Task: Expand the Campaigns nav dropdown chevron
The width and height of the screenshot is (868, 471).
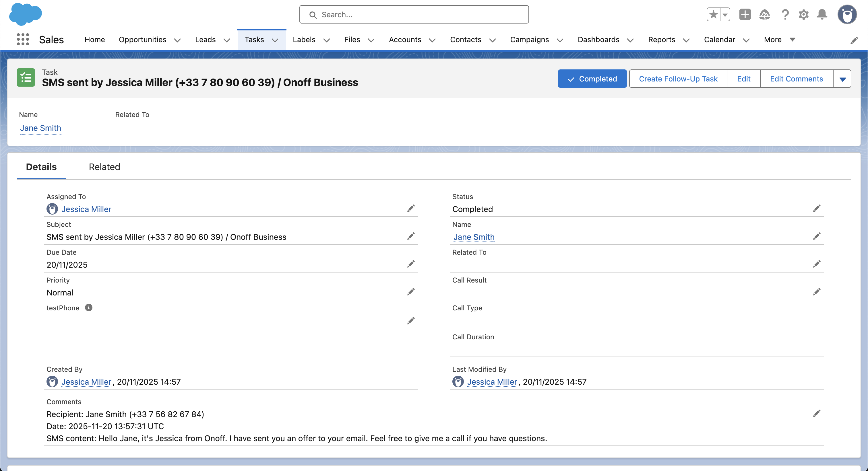Action: coord(560,40)
